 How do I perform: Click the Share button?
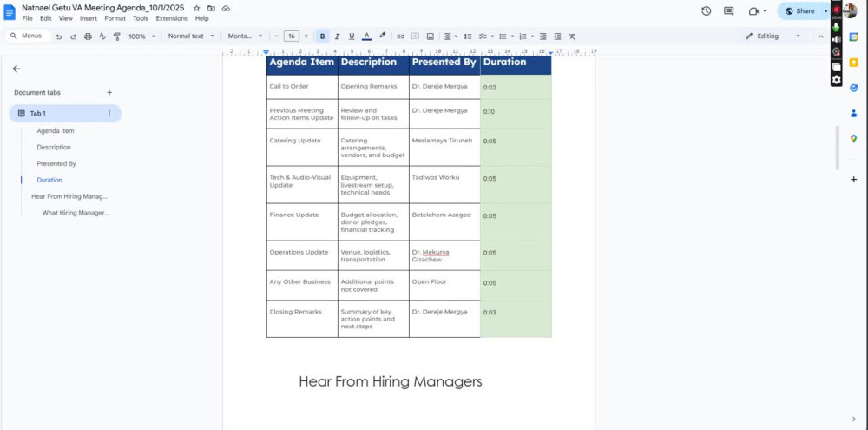coord(799,11)
